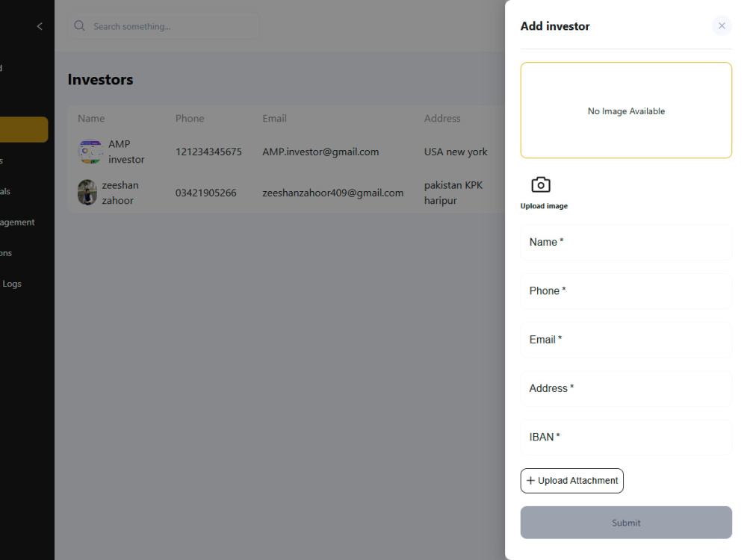747x560 pixels.
Task: Click the Submit button
Action: coord(626,523)
